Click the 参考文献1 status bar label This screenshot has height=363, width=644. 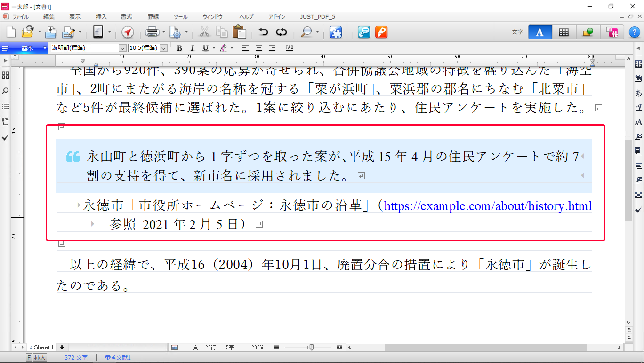point(118,358)
